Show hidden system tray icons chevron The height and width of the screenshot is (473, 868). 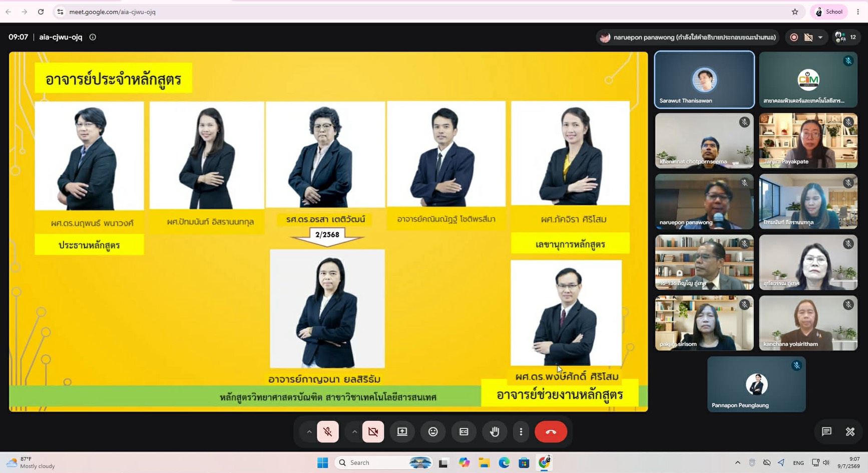(x=737, y=462)
